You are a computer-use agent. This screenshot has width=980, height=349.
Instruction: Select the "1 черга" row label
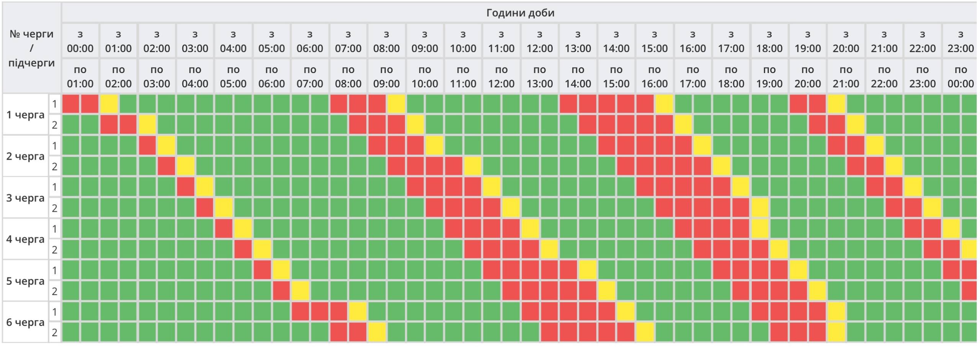[x=25, y=115]
